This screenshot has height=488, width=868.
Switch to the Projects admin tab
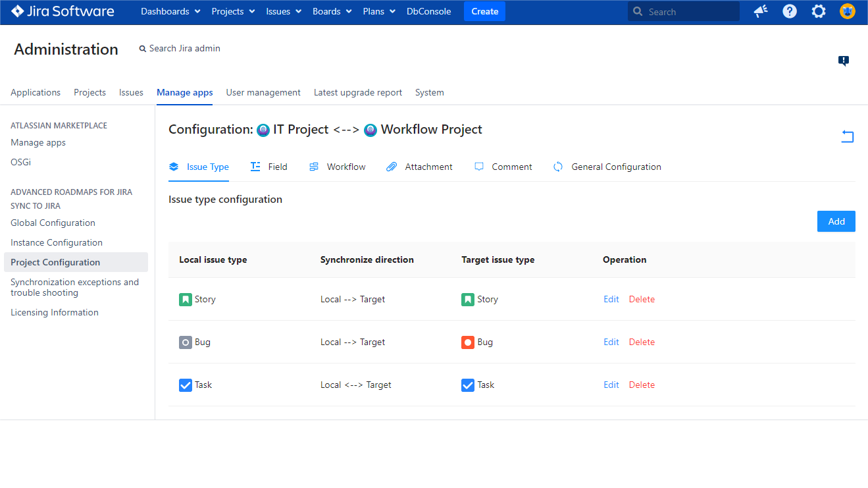pos(89,92)
